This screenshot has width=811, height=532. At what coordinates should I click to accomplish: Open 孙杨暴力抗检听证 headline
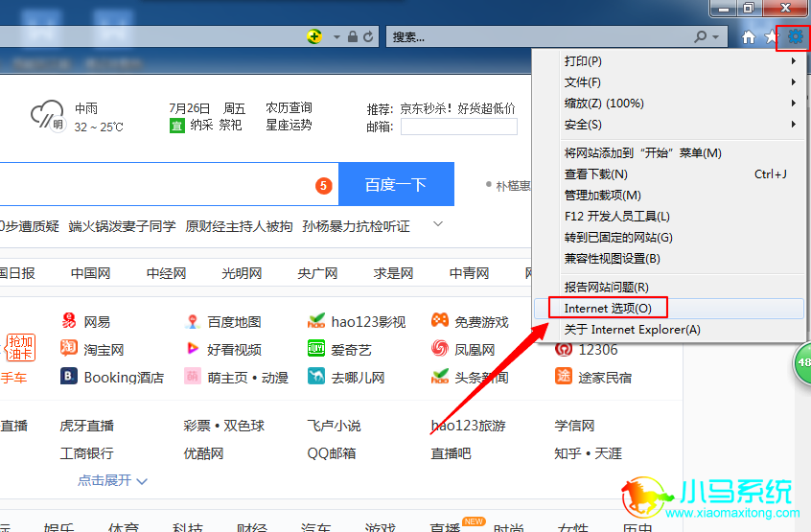coord(356,226)
